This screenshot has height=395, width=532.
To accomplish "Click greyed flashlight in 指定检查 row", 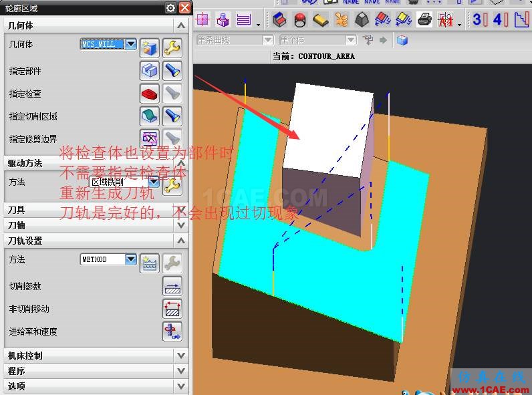I will 172,94.
